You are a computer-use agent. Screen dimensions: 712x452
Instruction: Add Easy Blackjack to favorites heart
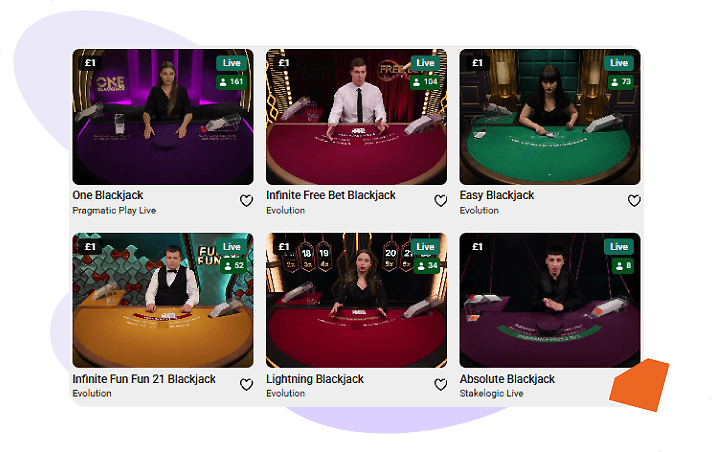(634, 201)
